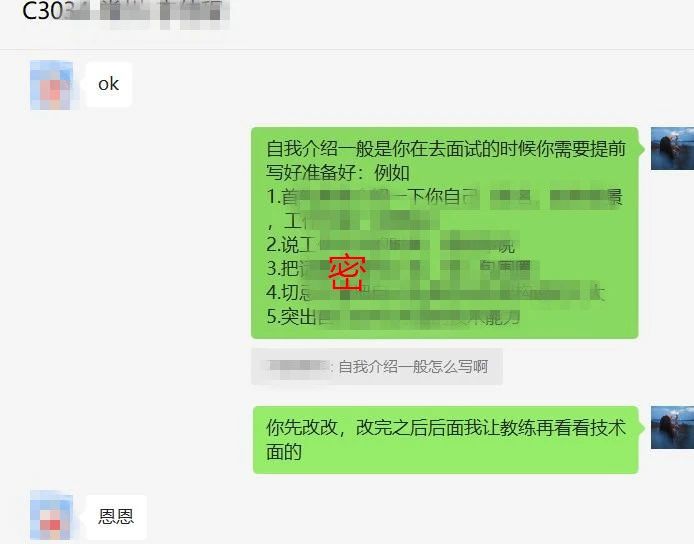Jump to quoted message "自我介绍一般怎么写啊"
The width and height of the screenshot is (694, 544).
(377, 367)
